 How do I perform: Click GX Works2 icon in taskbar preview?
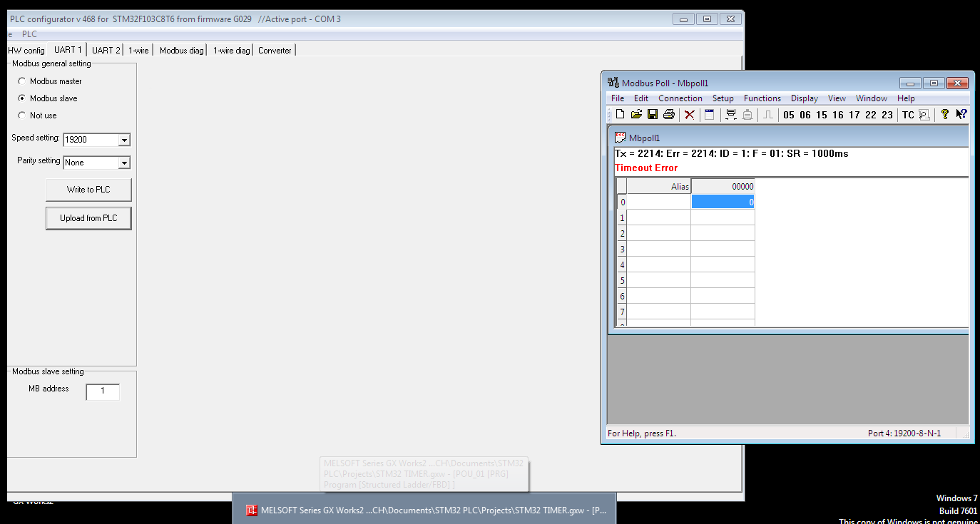point(251,510)
